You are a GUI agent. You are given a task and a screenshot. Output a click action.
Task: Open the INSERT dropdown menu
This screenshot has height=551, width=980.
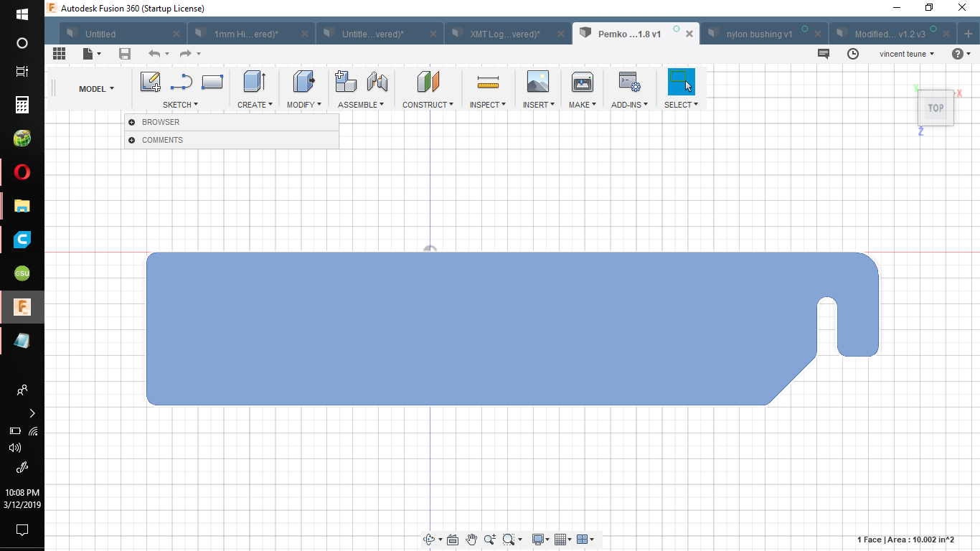(x=538, y=105)
